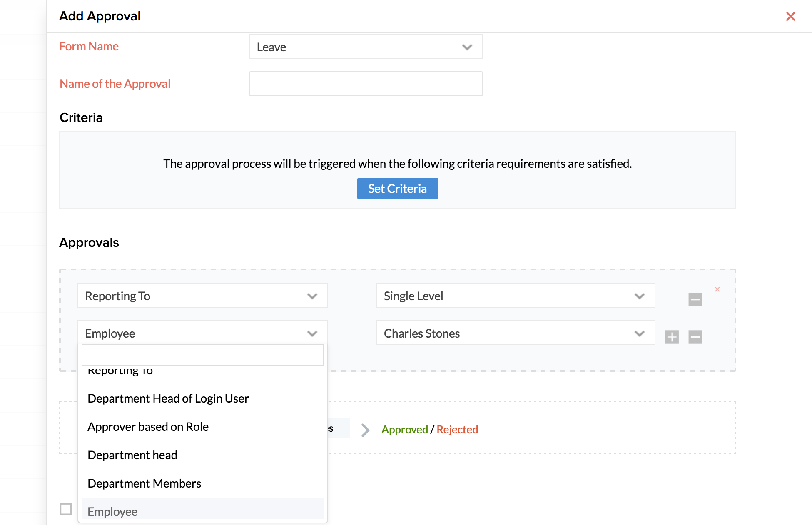This screenshot has height=525, width=812.
Task: Tick the checkbox at bottom left
Action: pos(66,509)
